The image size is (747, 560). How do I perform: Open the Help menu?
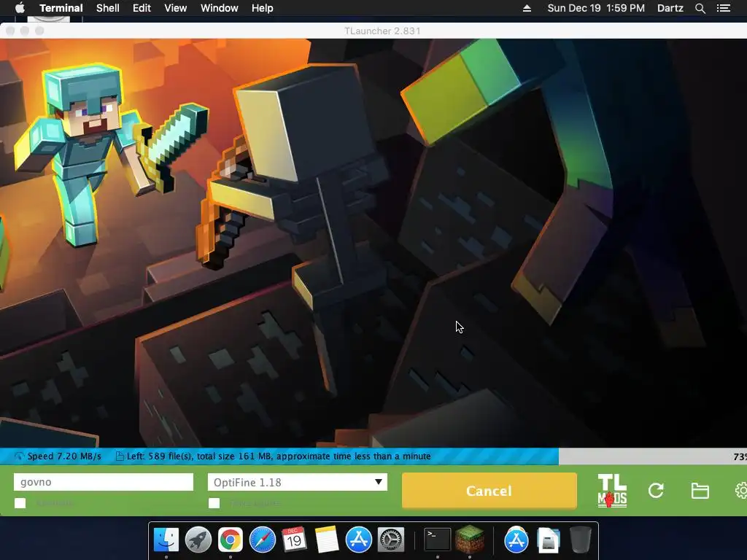262,8
